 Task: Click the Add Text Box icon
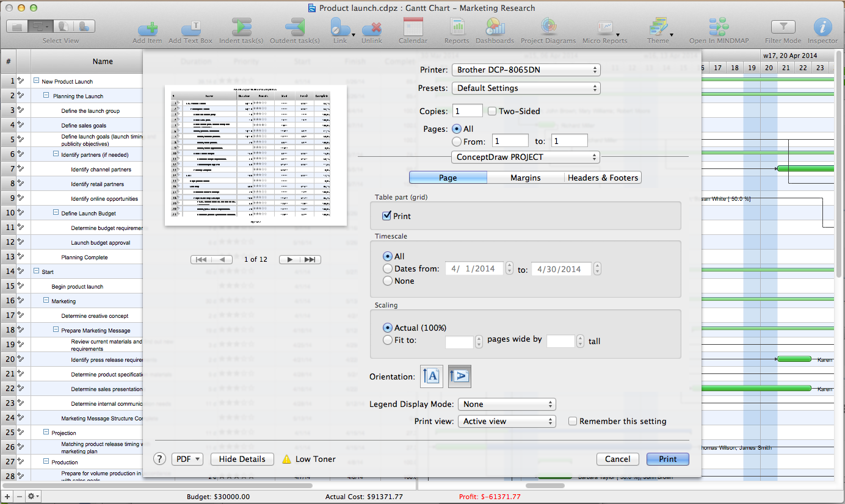190,28
